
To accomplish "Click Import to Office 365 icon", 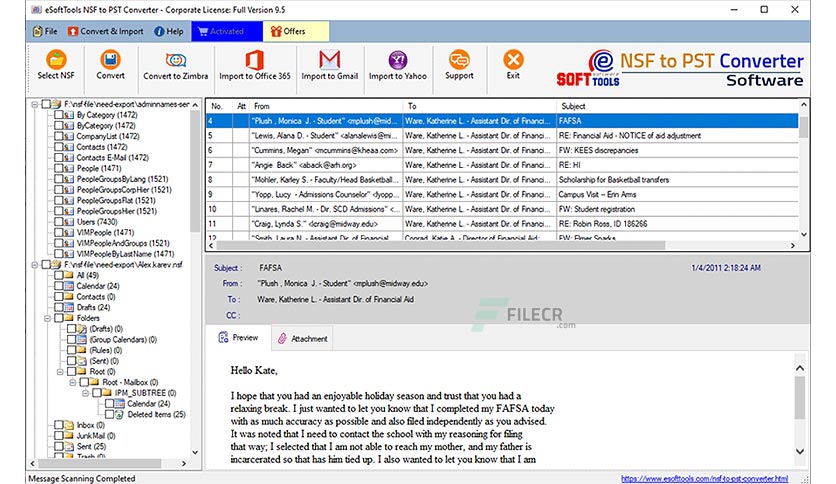I will click(254, 60).
